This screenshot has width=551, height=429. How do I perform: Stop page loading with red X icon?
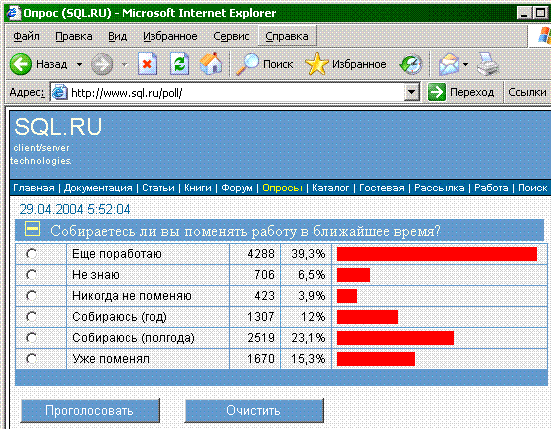[147, 64]
